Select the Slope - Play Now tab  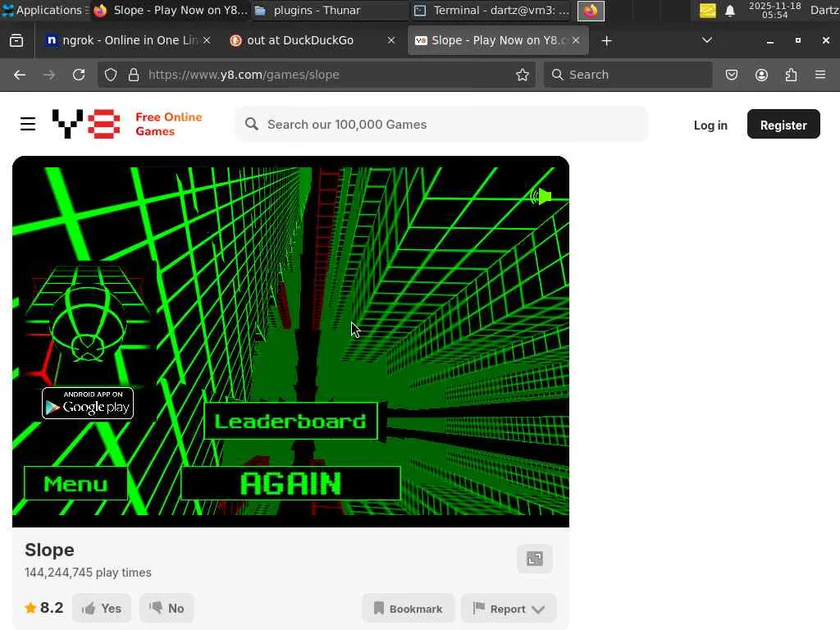[x=498, y=40]
